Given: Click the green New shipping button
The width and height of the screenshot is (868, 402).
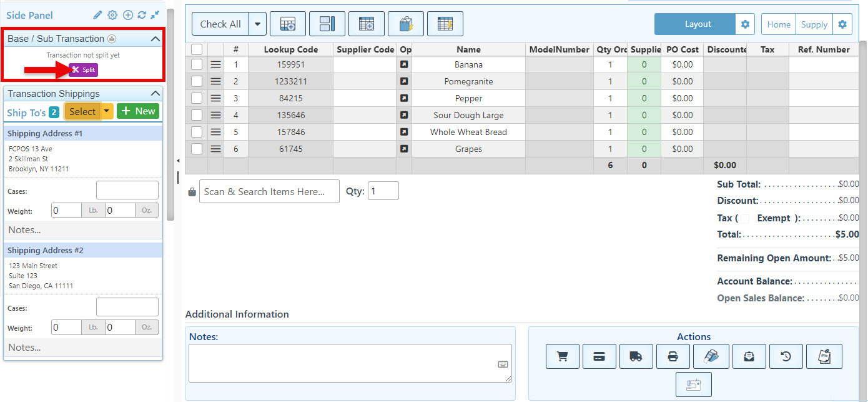Looking at the screenshot, I should coord(138,111).
